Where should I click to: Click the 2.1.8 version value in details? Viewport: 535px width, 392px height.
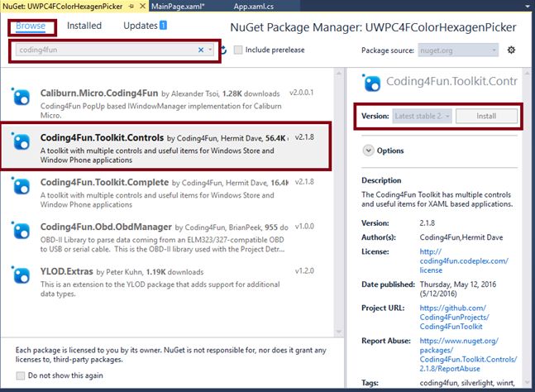[428, 223]
